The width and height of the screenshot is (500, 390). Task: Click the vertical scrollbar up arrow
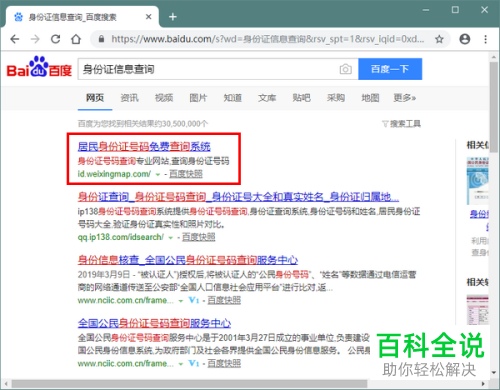[494, 57]
